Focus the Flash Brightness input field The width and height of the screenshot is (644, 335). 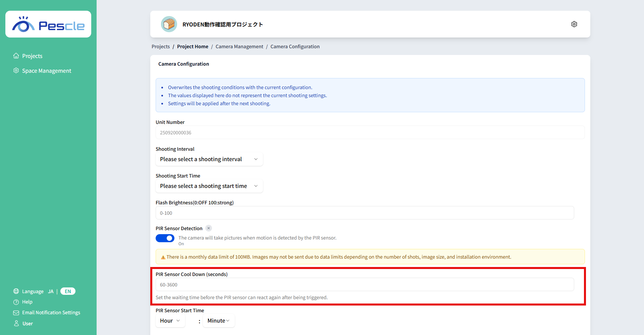point(365,213)
